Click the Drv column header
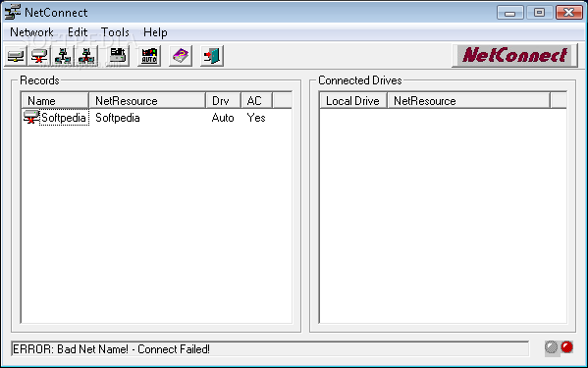This screenshot has width=588, height=368. (x=224, y=101)
